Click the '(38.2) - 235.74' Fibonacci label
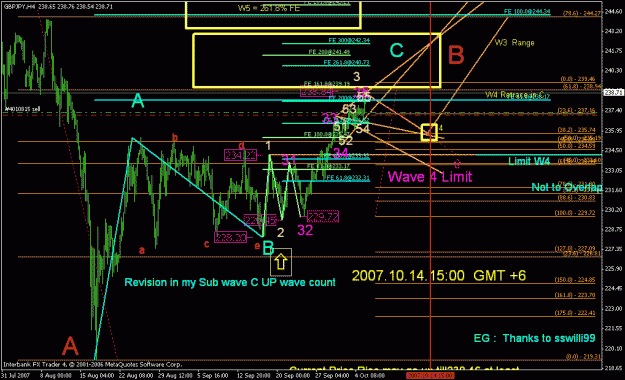This screenshot has height=380, width=625. pyautogui.click(x=577, y=130)
